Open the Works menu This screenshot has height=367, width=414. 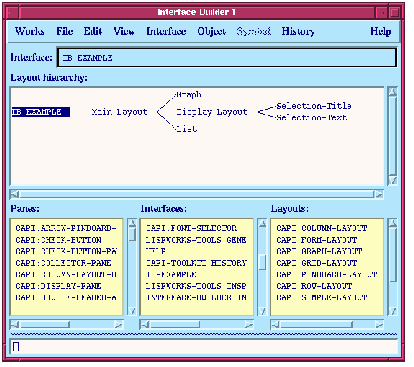coord(29,31)
